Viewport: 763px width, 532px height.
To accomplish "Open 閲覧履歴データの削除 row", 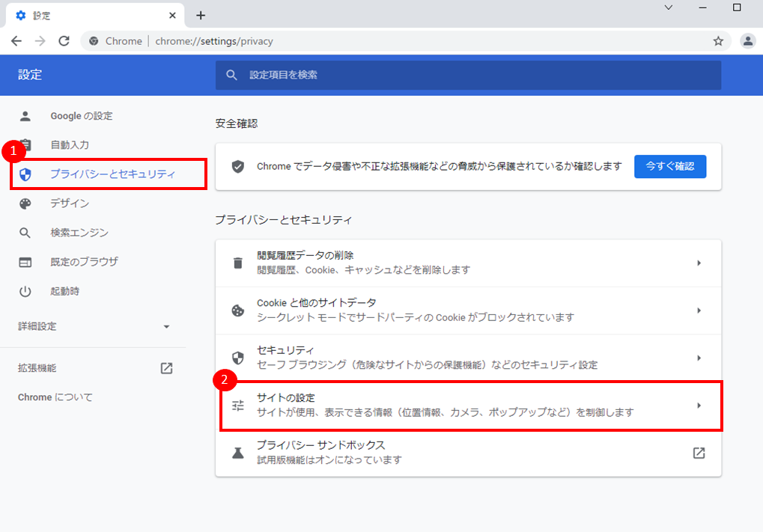I will (x=468, y=263).
